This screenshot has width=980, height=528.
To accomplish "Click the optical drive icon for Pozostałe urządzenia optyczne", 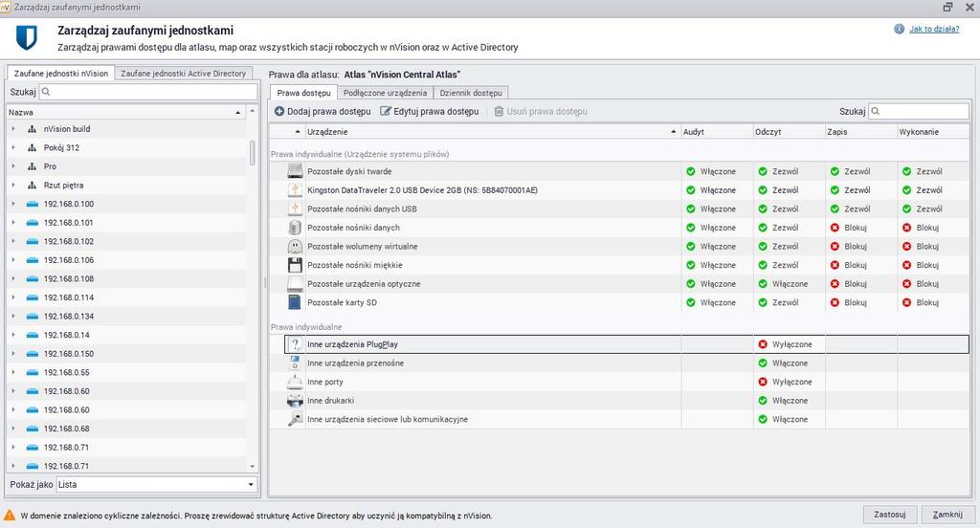I will [295, 283].
